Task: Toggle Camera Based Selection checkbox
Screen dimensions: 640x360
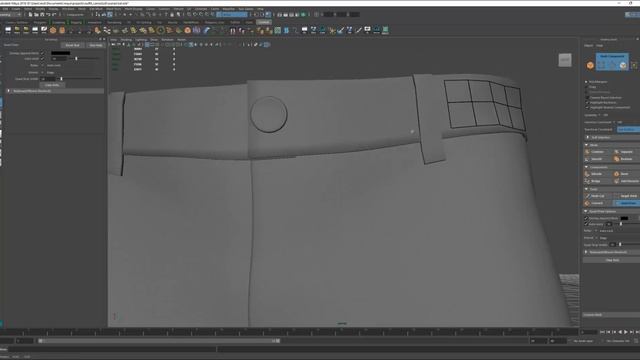Action: [587, 98]
